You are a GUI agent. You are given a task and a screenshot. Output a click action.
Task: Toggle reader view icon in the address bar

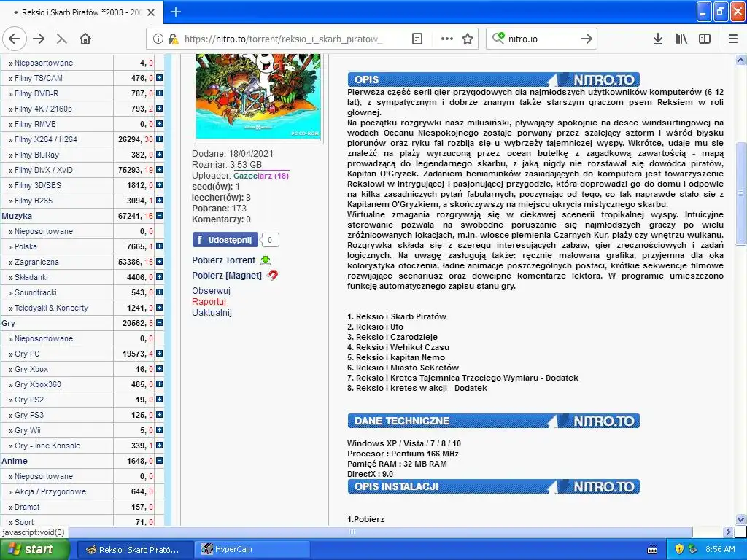tap(417, 39)
